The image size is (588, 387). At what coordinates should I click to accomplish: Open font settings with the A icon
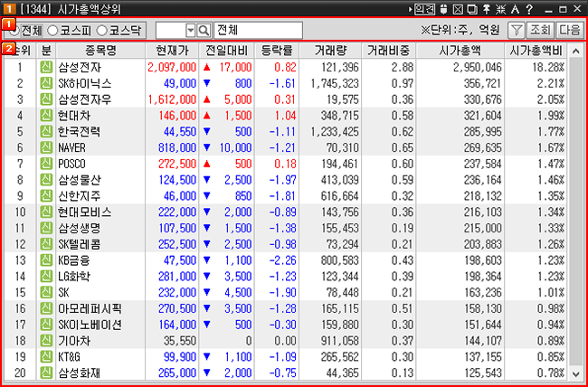pyautogui.click(x=515, y=9)
